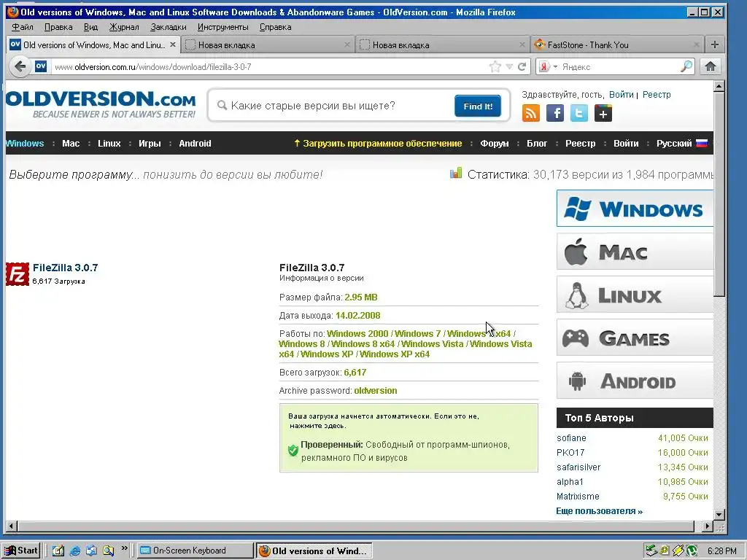Click the search magnifier in Yandex box
Image resolution: width=747 pixels, height=560 pixels.
coord(686,66)
